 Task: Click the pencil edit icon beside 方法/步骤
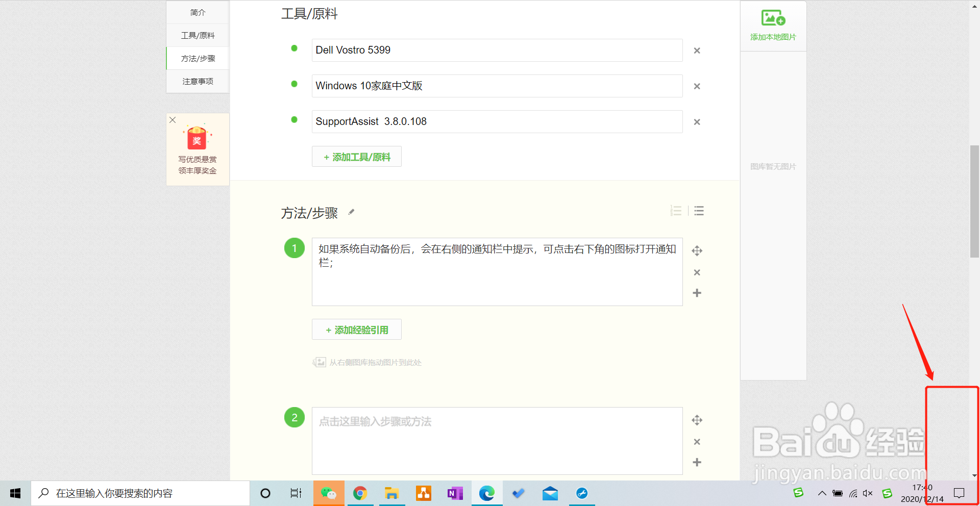(351, 212)
